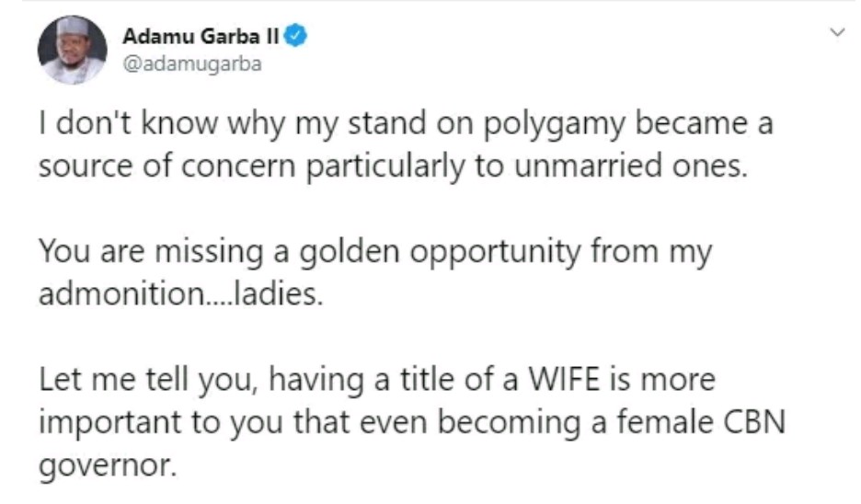Click Adamu Garba II's profile picture
Screen dimensions: 861x504
point(72,51)
